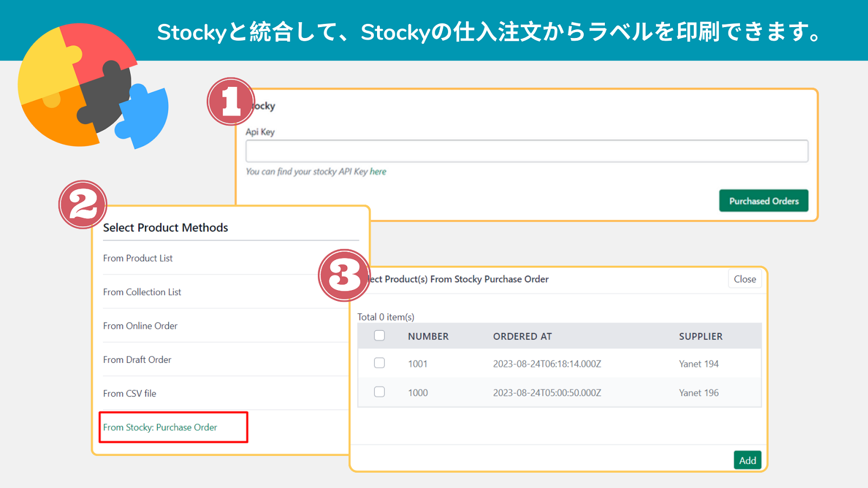Check the box for order 1001
Image resolution: width=868 pixels, height=488 pixels.
380,363
